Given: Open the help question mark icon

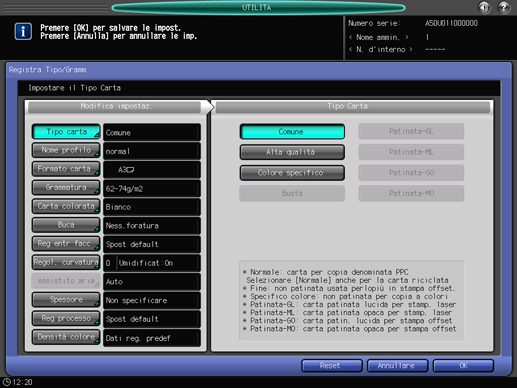Looking at the screenshot, I should pyautogui.click(x=504, y=7).
